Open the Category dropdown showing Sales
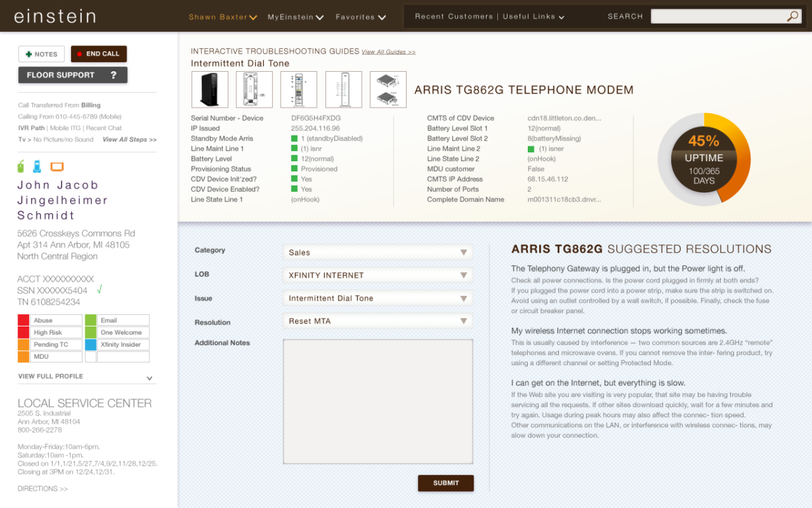 click(378, 252)
